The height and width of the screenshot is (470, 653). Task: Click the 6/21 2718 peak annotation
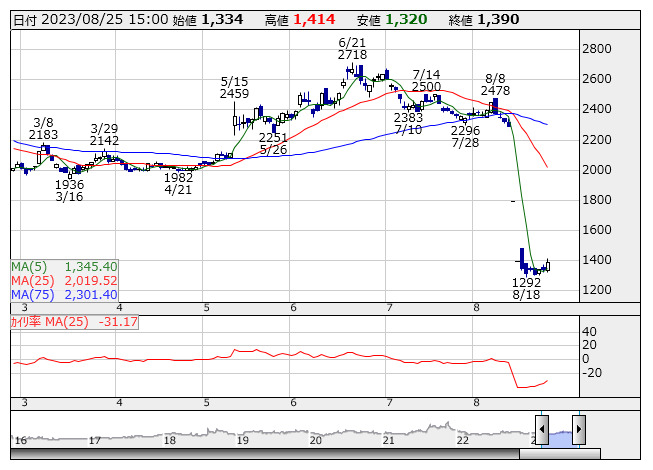pyautogui.click(x=352, y=49)
